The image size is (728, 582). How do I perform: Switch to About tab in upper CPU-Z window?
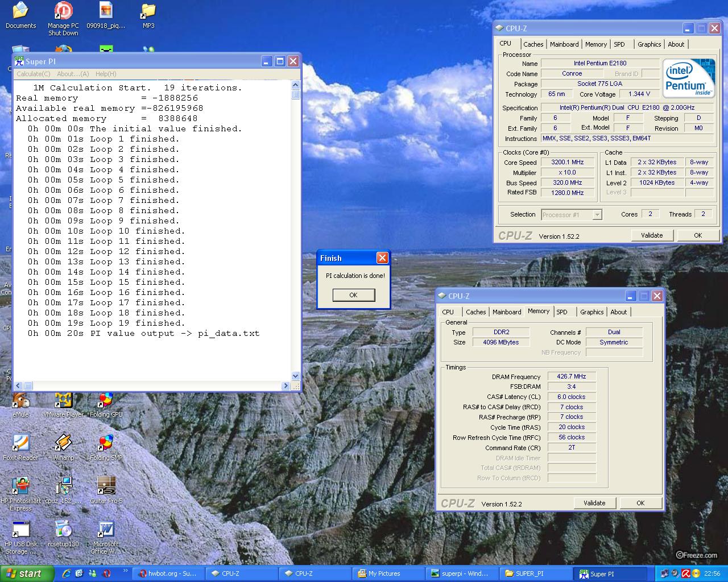pos(676,44)
